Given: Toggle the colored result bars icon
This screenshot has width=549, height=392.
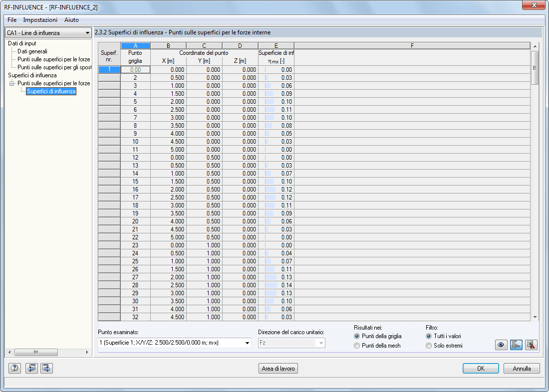Looking at the screenshot, I should (x=517, y=345).
